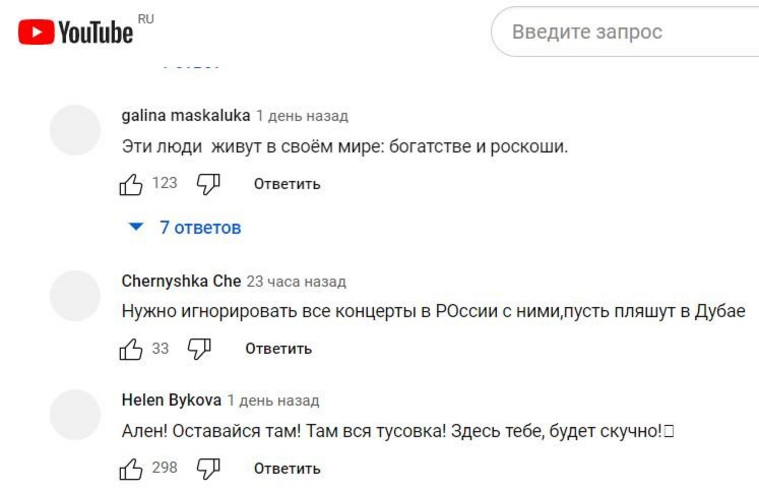Expand the 7 ответов replies
This screenshot has height=491, width=759.
click(x=200, y=228)
